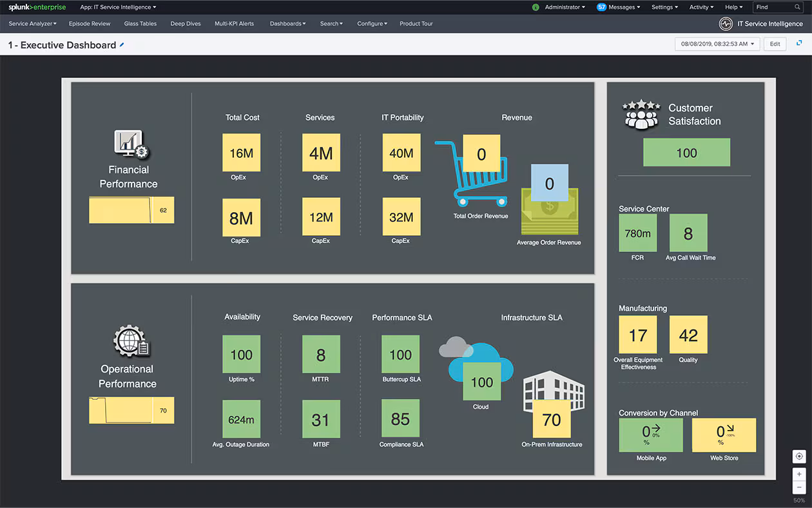Click the zoom out minus button
This screenshot has height=508, width=812.
coord(799,487)
